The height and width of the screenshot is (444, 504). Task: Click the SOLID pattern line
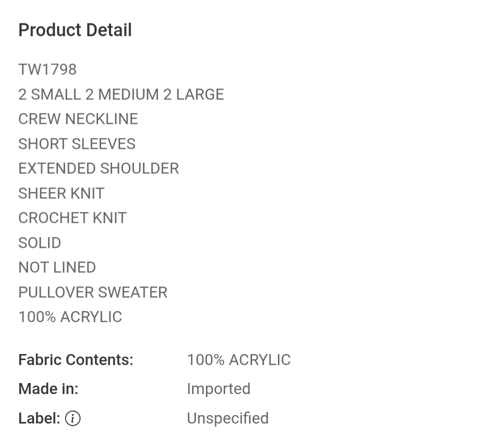pyautogui.click(x=39, y=242)
